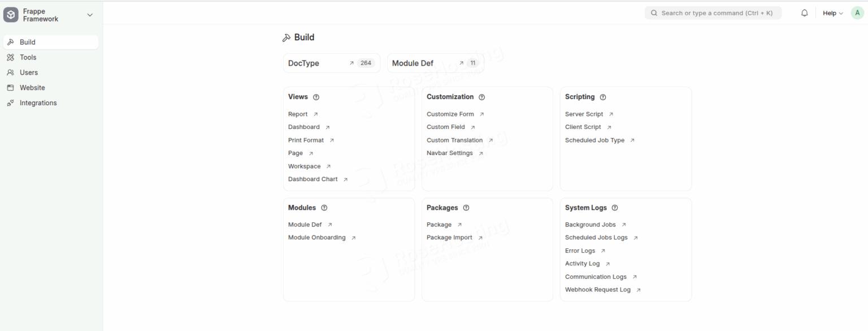868x331 pixels.
Task: Select Tools in the sidebar
Action: pyautogui.click(x=28, y=57)
